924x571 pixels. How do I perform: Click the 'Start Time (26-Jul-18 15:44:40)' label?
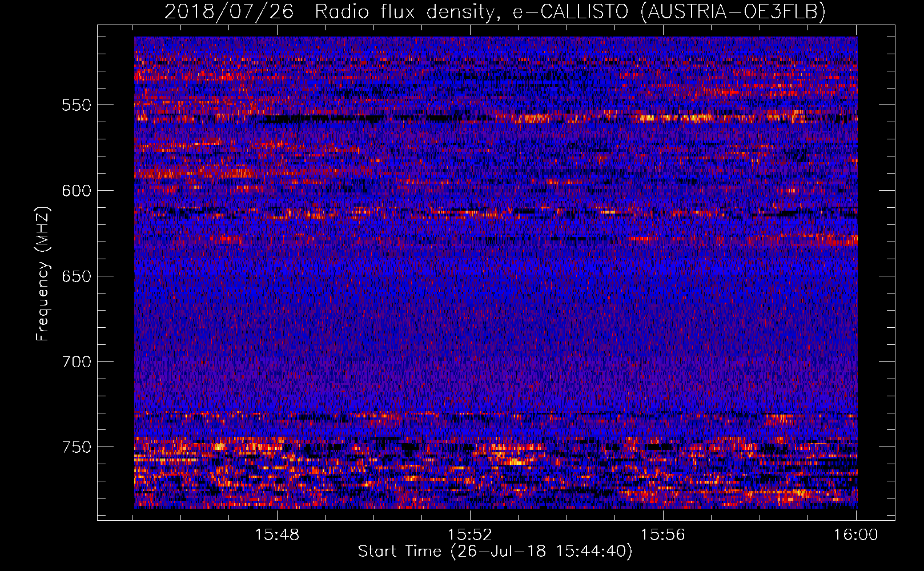pos(495,552)
